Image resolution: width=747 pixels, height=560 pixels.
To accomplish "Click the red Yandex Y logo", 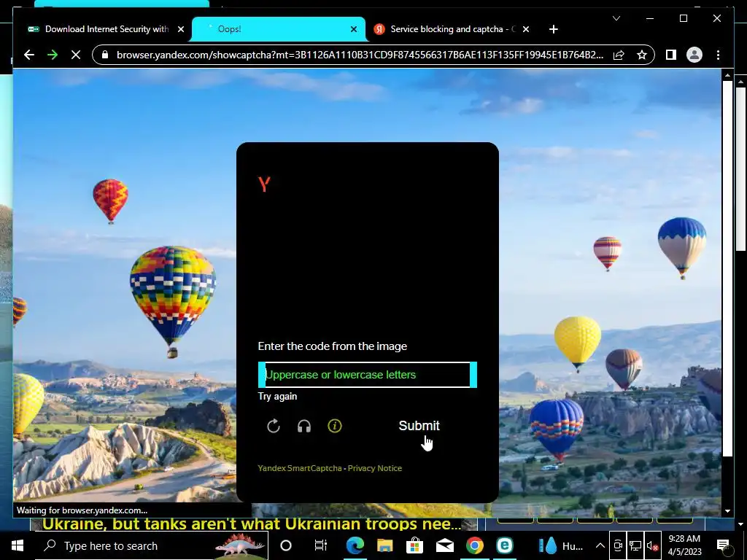I will click(264, 184).
